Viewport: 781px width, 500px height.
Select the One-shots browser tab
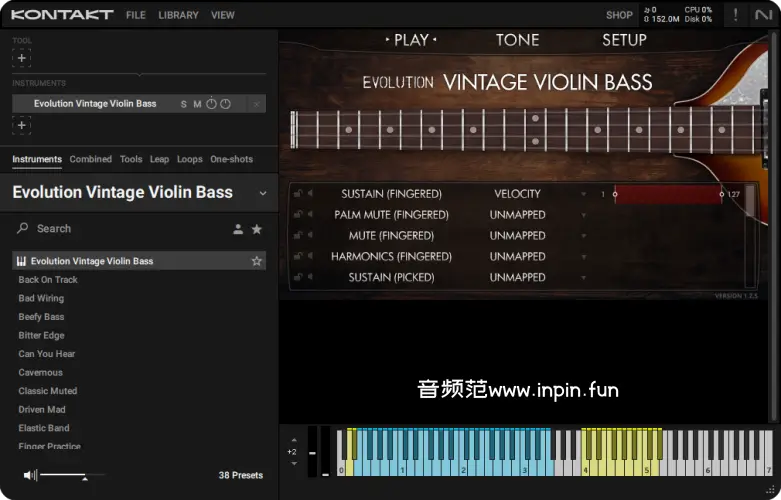(x=232, y=159)
